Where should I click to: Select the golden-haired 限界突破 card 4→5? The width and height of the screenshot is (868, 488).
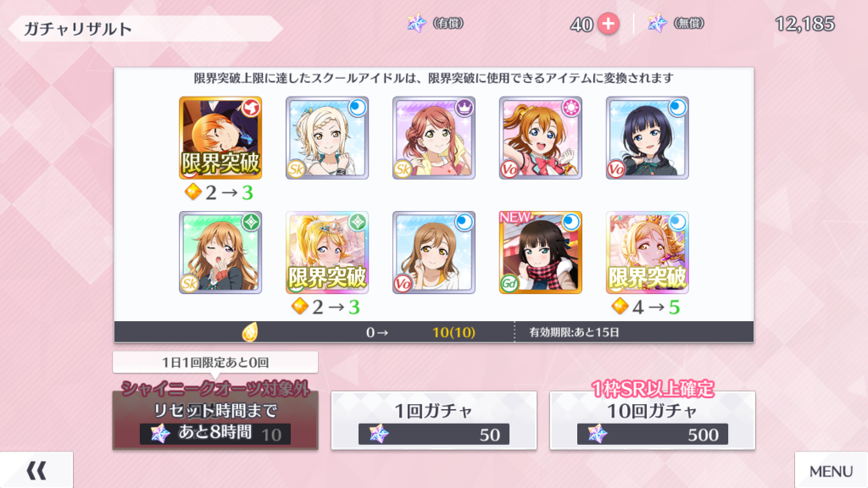click(x=647, y=252)
